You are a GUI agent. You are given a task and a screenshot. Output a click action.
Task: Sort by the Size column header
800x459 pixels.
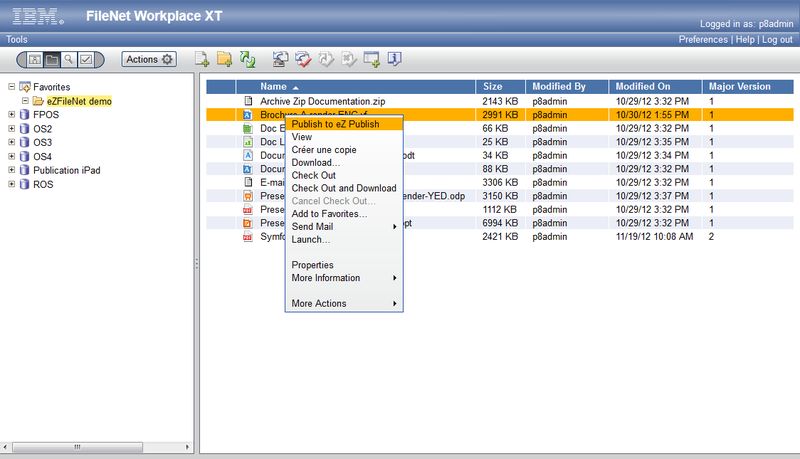click(x=501, y=87)
